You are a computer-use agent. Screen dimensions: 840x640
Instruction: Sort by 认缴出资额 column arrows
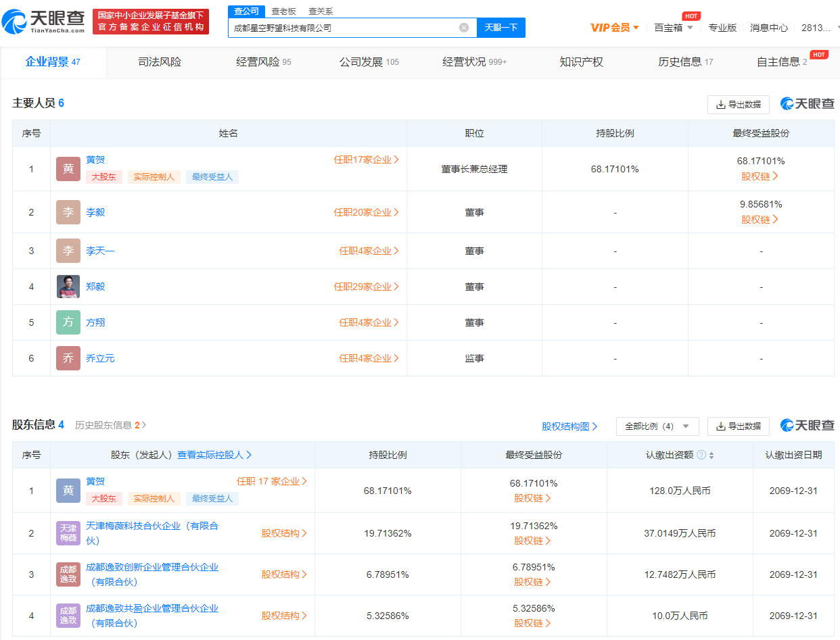[x=711, y=456]
